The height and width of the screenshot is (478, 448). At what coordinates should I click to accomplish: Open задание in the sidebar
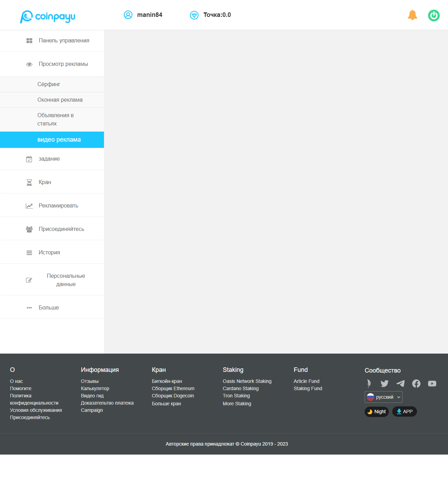pos(52,159)
